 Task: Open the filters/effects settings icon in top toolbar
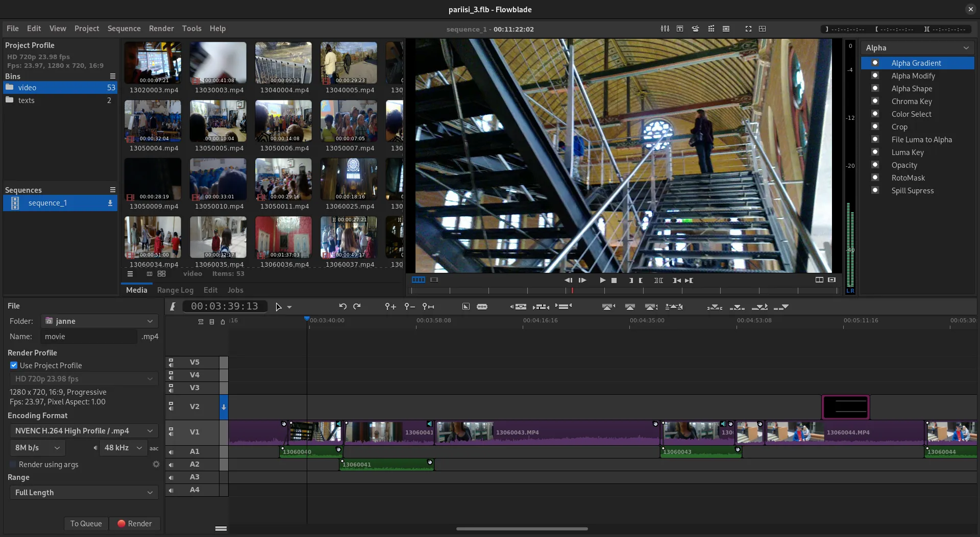coord(665,29)
